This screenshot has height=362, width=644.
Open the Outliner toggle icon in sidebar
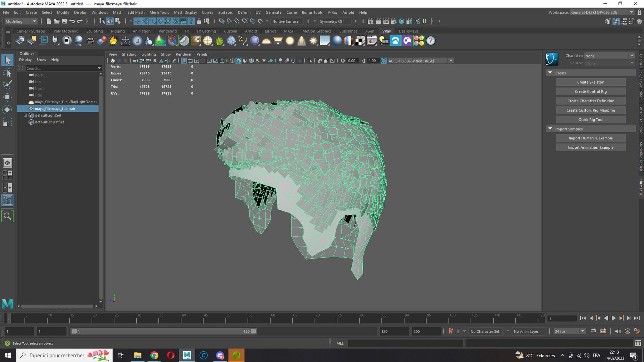point(7,200)
